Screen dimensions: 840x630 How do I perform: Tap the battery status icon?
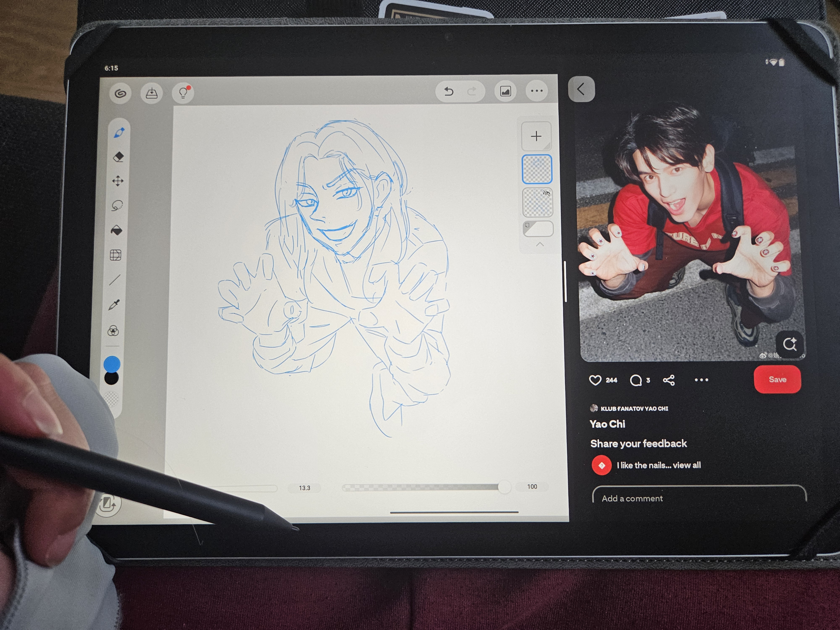pyautogui.click(x=782, y=62)
